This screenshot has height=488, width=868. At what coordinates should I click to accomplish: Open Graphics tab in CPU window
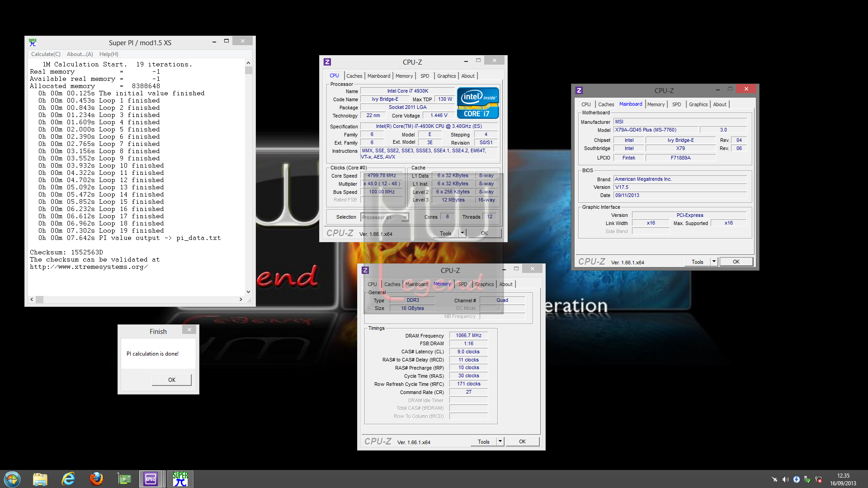[x=447, y=76]
